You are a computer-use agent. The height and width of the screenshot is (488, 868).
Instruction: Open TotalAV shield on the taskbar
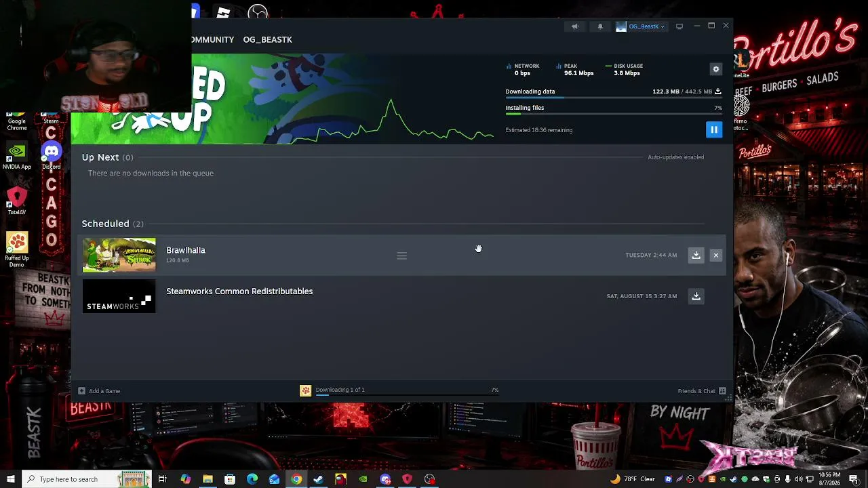(408, 479)
